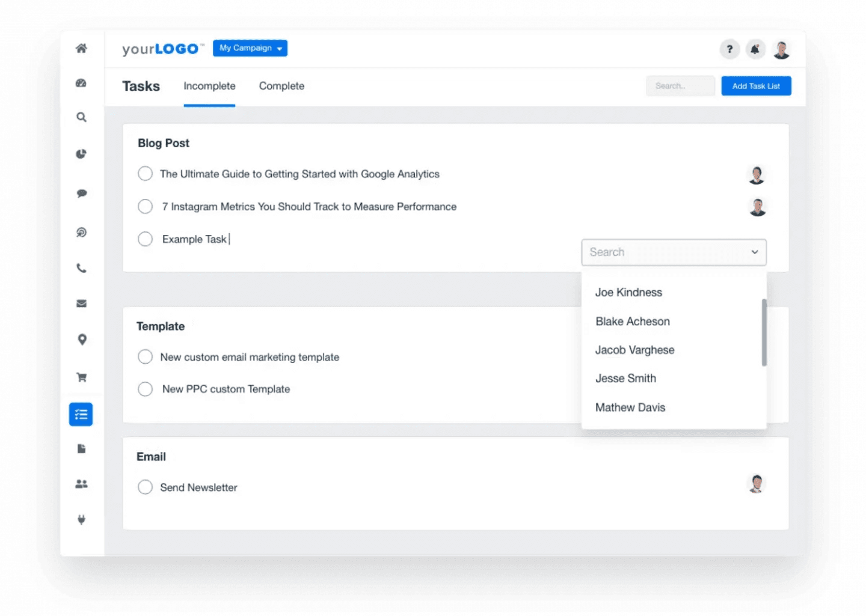Select the people team icon in sidebar

point(81,484)
